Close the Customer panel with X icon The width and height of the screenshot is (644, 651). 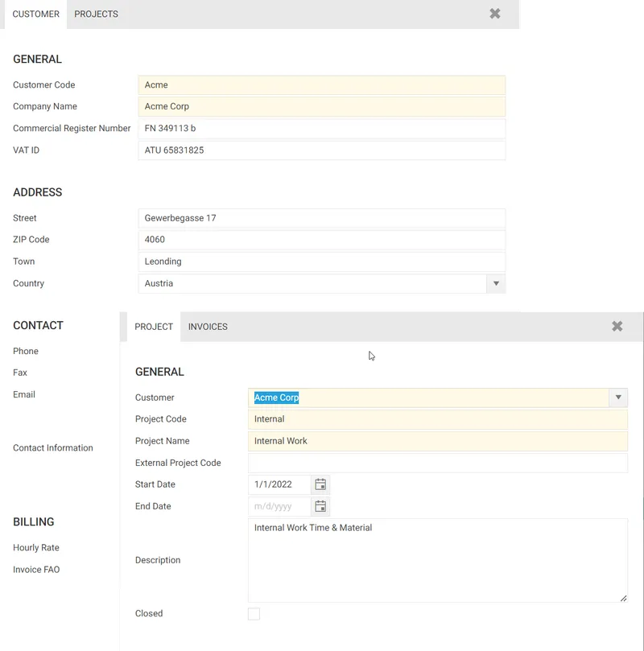[495, 14]
